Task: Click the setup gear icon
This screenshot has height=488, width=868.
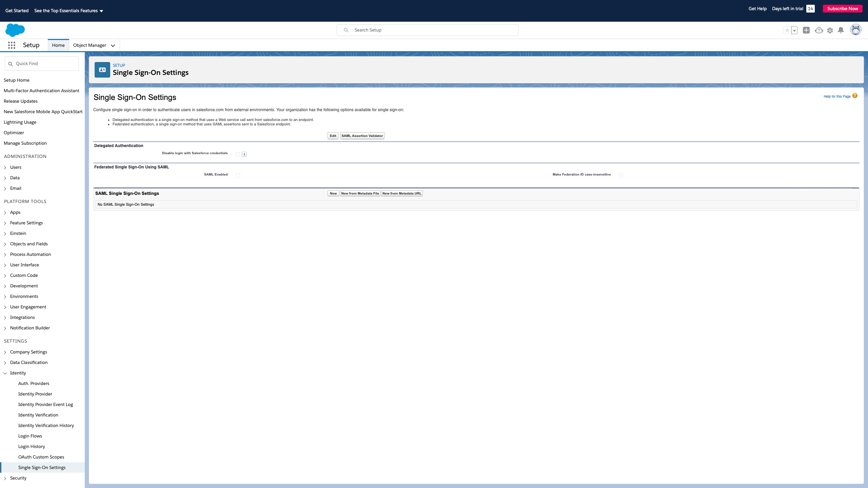Action: tap(830, 30)
